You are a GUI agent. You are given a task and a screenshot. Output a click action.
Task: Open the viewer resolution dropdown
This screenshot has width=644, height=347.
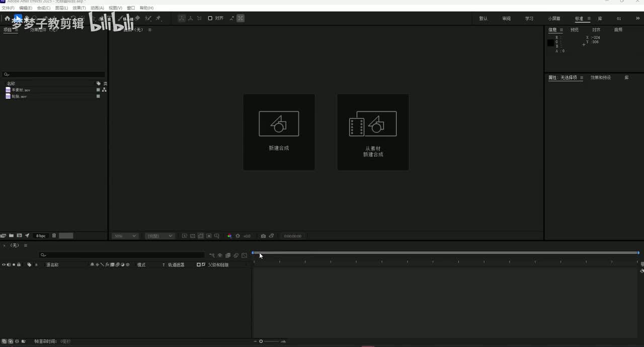159,236
